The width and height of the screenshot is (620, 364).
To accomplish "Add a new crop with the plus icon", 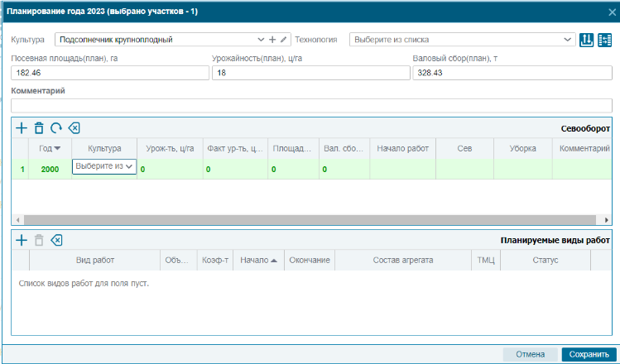I will 272,40.
